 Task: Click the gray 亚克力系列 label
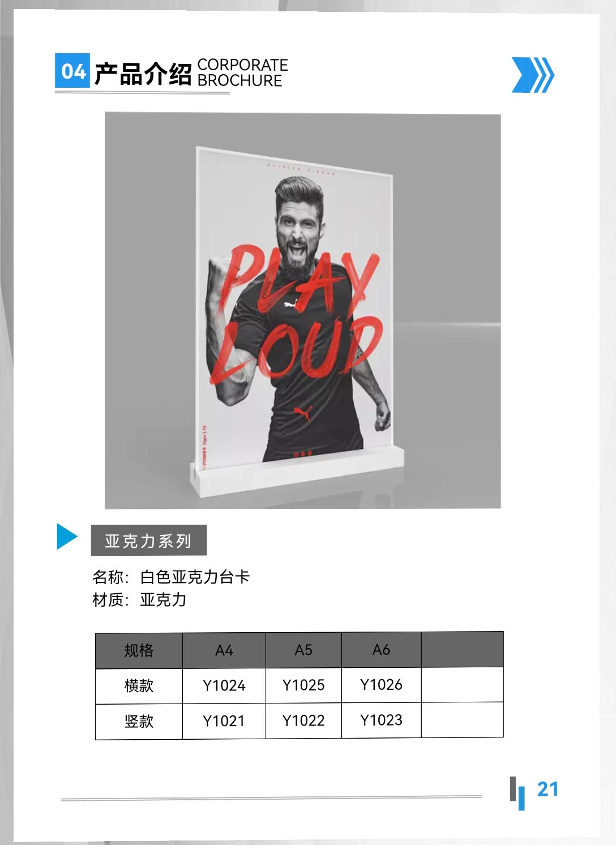(x=149, y=541)
